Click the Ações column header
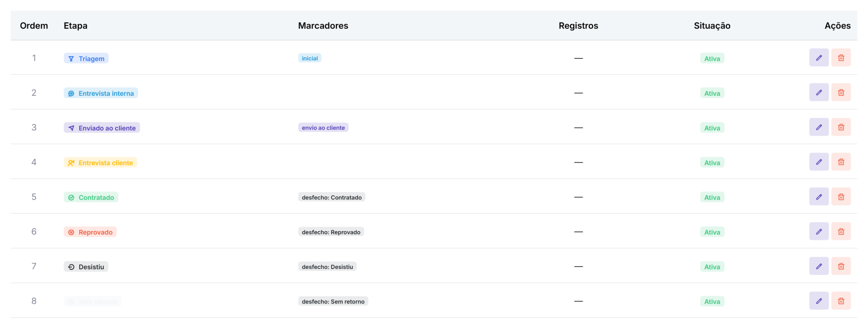868x329 pixels. coord(837,26)
